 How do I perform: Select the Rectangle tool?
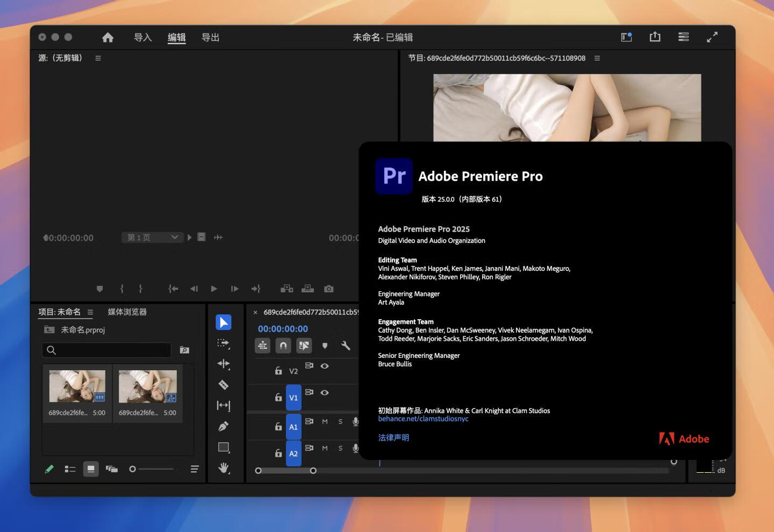pyautogui.click(x=224, y=447)
